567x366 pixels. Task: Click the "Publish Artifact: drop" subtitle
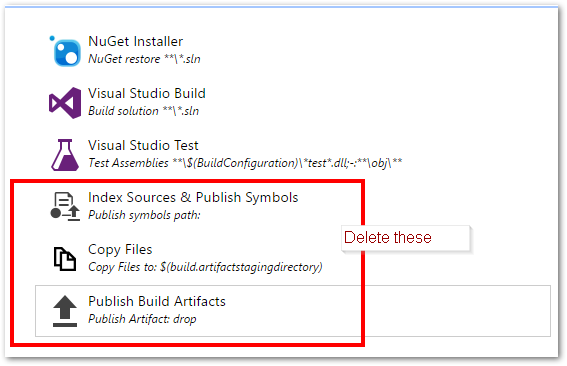click(x=142, y=319)
